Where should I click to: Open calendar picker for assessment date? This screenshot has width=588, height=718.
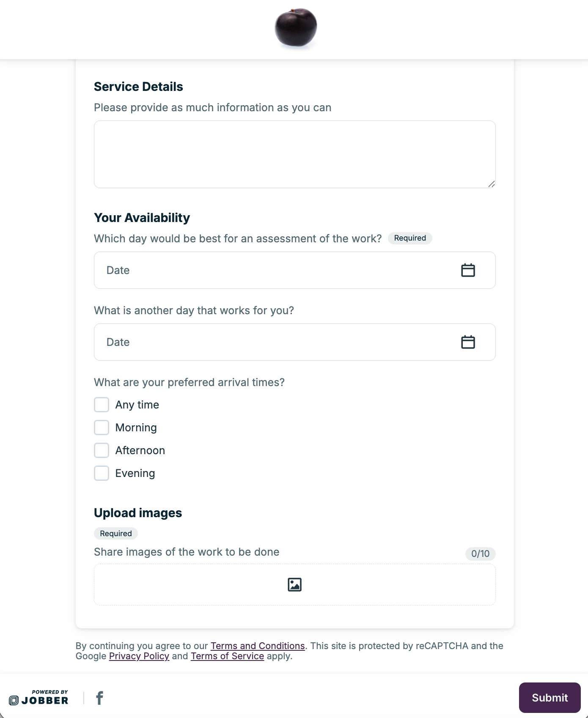click(468, 270)
